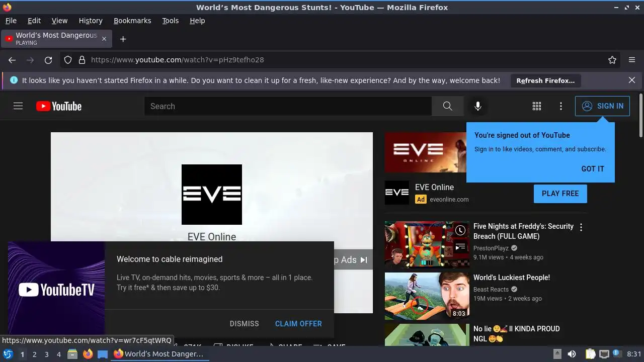Launch file manager from taskbar

[72, 354]
